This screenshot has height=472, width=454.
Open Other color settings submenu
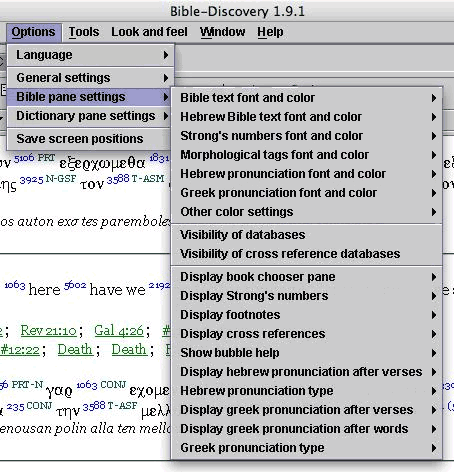click(307, 212)
